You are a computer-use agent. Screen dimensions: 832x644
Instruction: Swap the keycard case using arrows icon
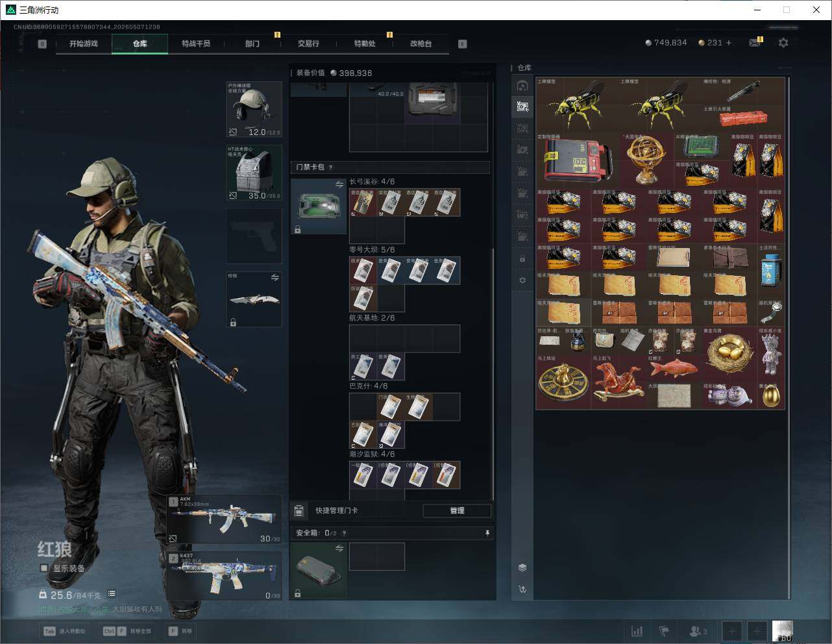point(339,185)
